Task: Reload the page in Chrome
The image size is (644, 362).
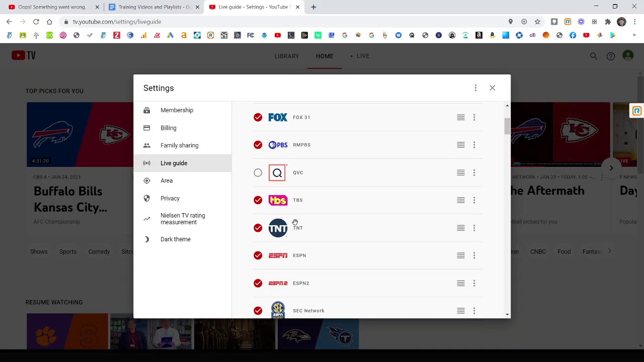Action: 36,22
